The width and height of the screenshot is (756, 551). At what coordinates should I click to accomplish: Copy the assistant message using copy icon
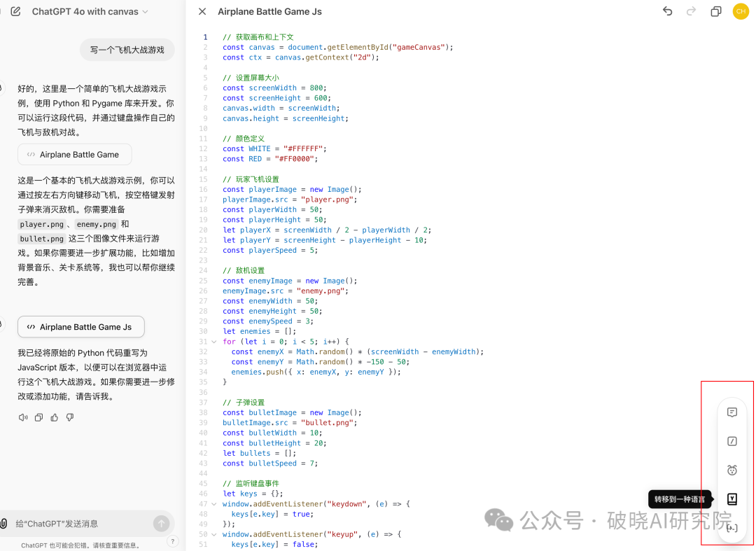(38, 417)
